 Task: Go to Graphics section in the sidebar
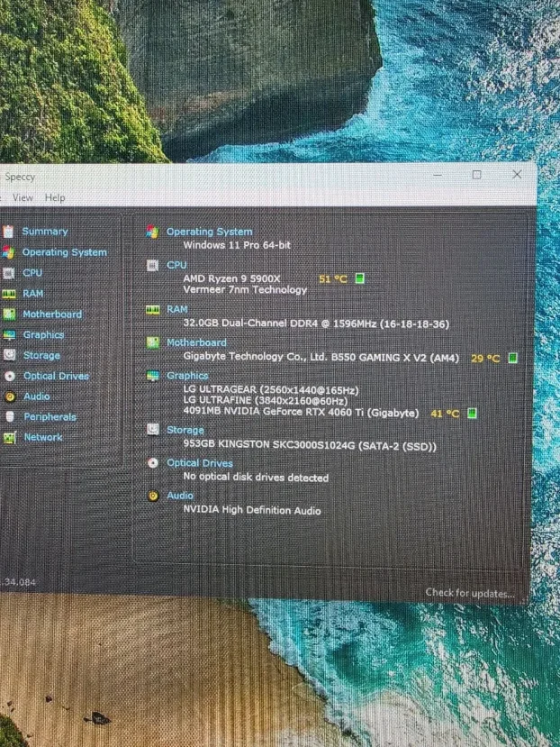pos(43,335)
